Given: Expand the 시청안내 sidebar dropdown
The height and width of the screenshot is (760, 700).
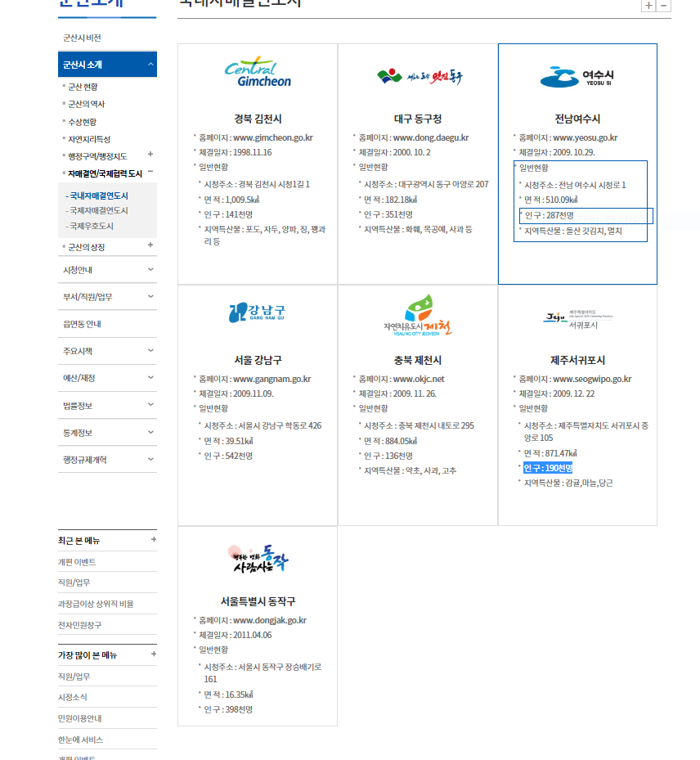Looking at the screenshot, I should [x=150, y=269].
